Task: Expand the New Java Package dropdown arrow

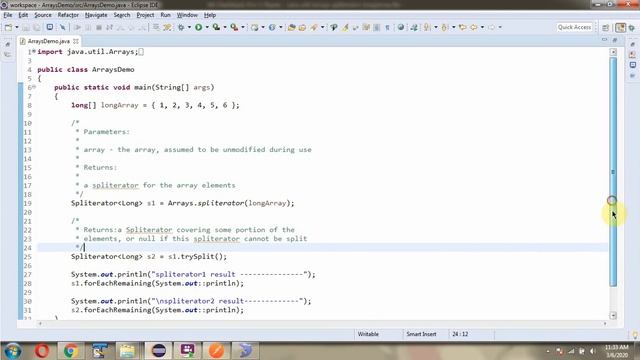Action: (x=263, y=27)
